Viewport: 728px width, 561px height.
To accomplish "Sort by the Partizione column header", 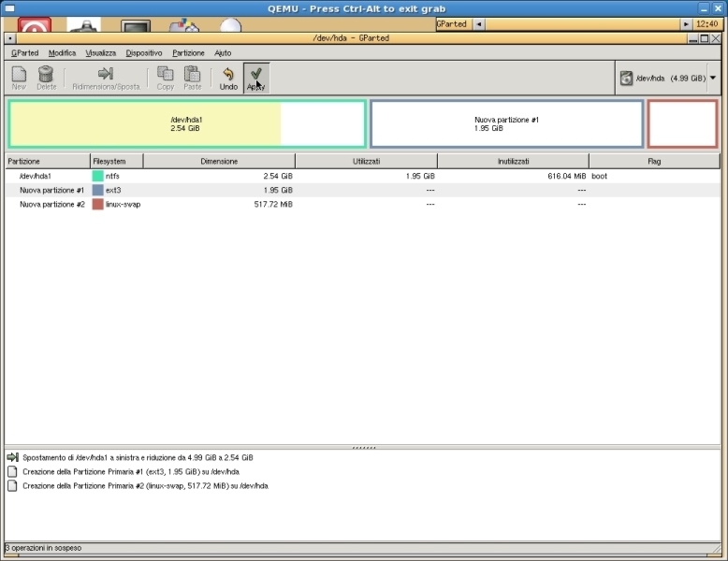I will point(48,161).
